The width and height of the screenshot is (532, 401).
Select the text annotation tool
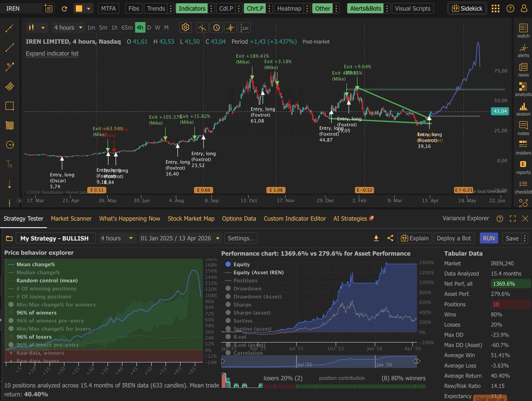9,164
